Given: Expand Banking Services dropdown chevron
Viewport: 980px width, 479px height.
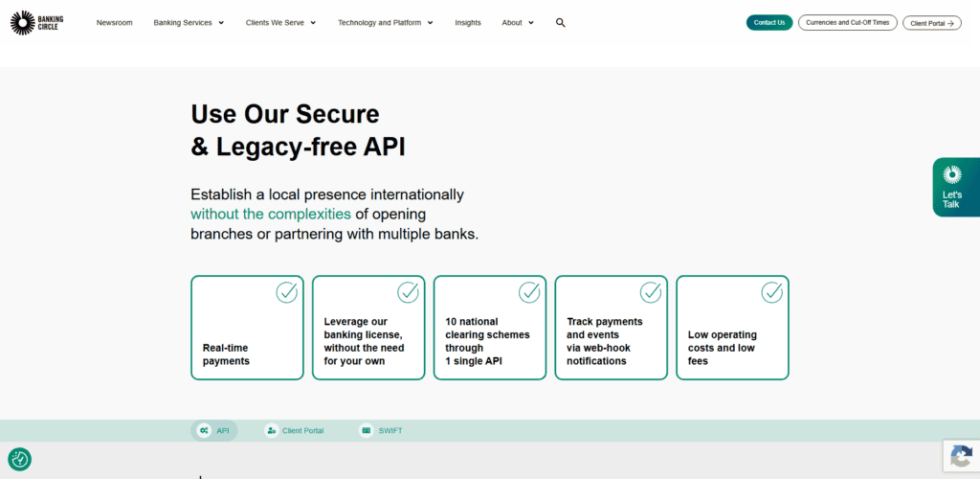Looking at the screenshot, I should tap(221, 23).
